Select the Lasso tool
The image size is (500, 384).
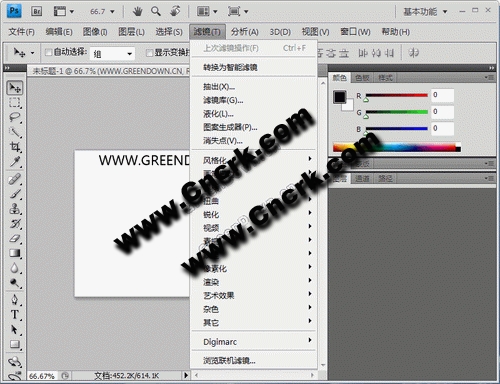coord(15,117)
